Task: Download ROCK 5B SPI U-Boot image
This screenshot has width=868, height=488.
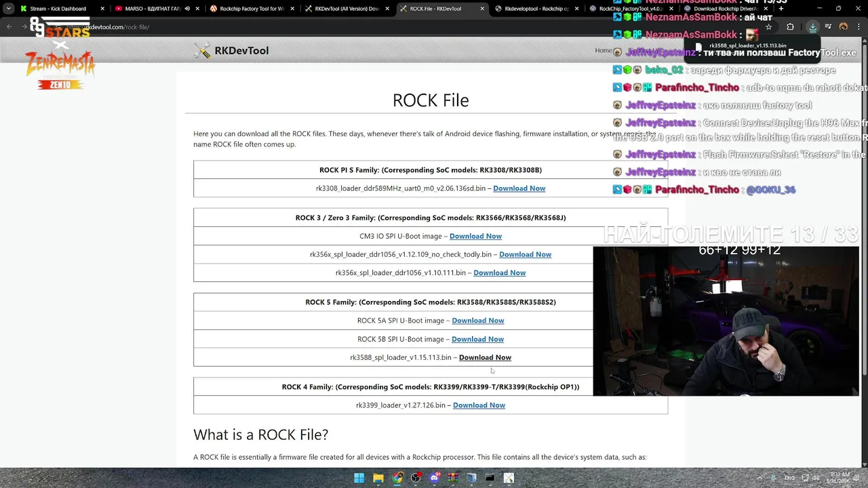Action: coord(477,339)
